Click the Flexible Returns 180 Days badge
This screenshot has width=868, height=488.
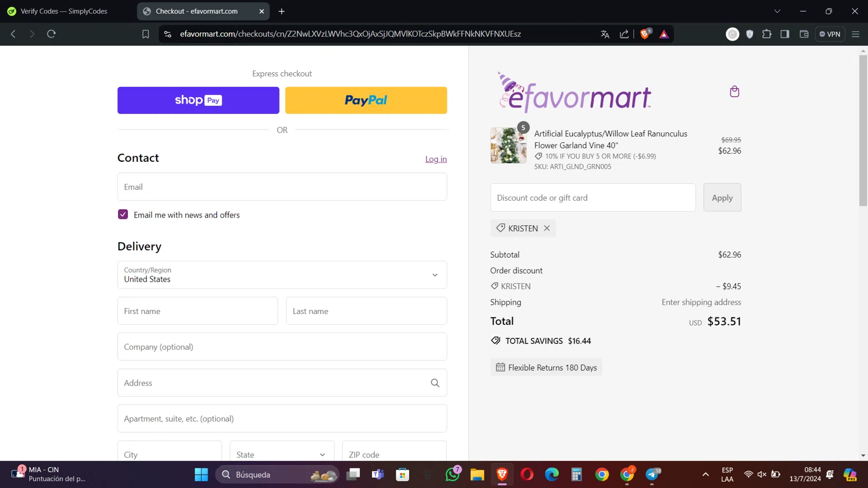(546, 368)
